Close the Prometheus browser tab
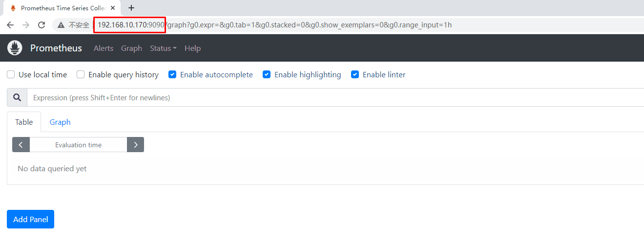Screen dimensions: 644x249 (113, 8)
